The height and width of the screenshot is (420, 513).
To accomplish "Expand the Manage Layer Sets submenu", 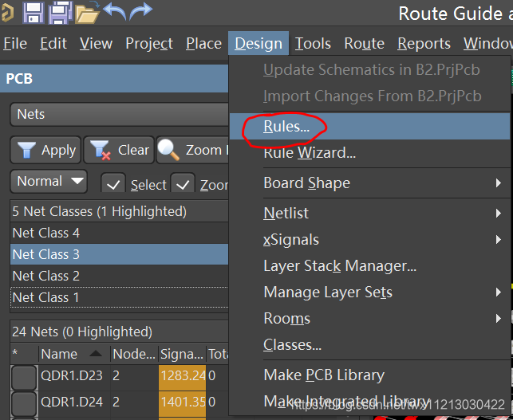I will [x=369, y=292].
